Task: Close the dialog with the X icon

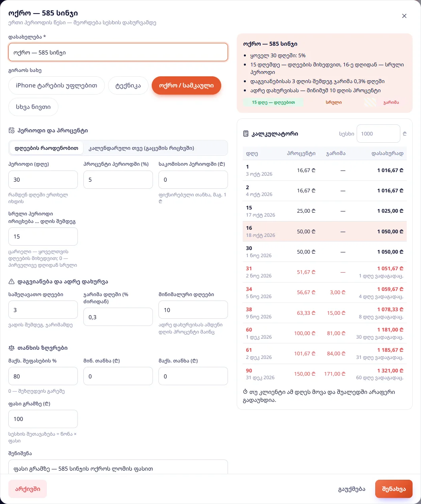Action: pos(404,16)
